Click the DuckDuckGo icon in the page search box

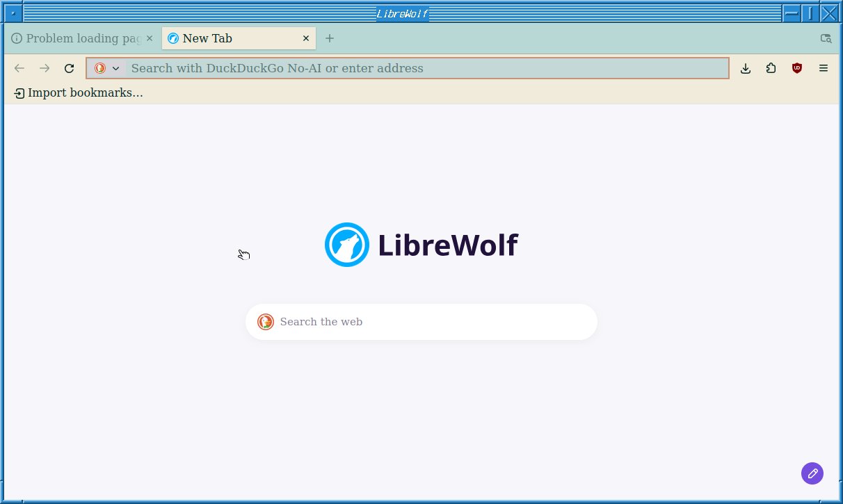click(266, 322)
